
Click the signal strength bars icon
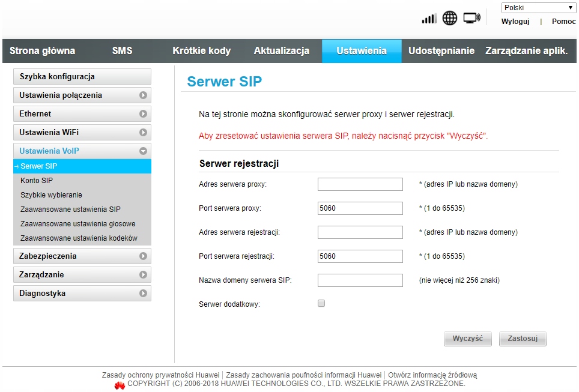coord(429,19)
